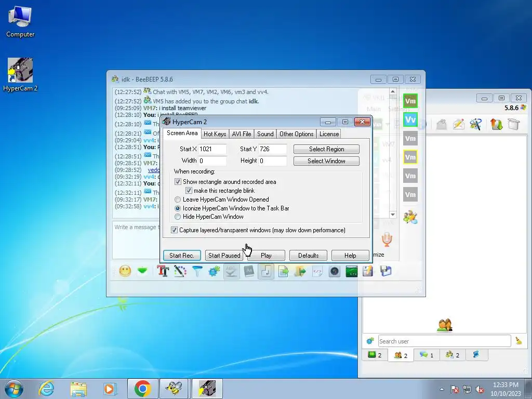
Task: Open the emoticon picker in BeeBEEP chat
Action: tap(125, 271)
